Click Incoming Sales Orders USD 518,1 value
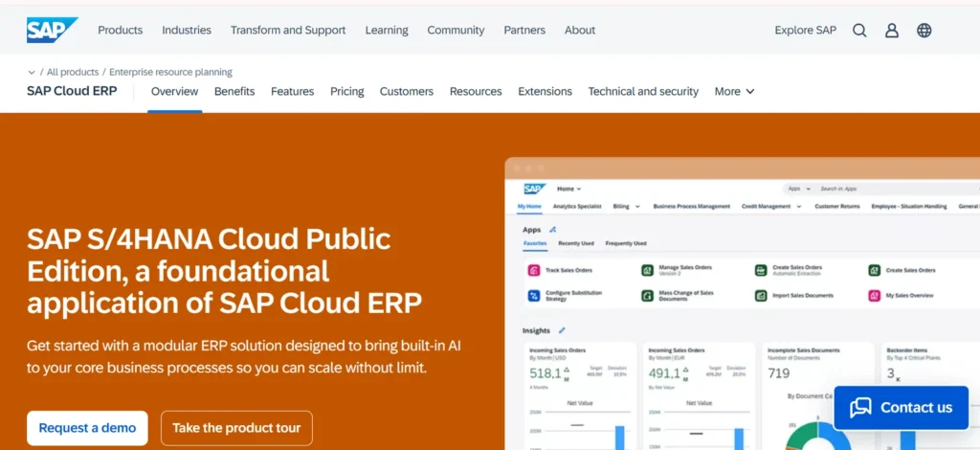The image size is (980, 450). click(545, 373)
